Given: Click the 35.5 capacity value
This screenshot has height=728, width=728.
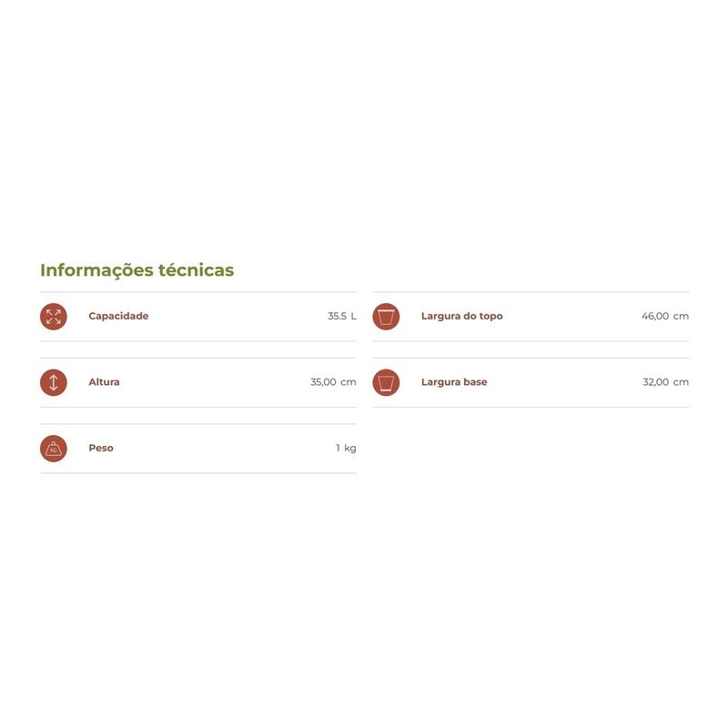Looking at the screenshot, I should point(337,317).
